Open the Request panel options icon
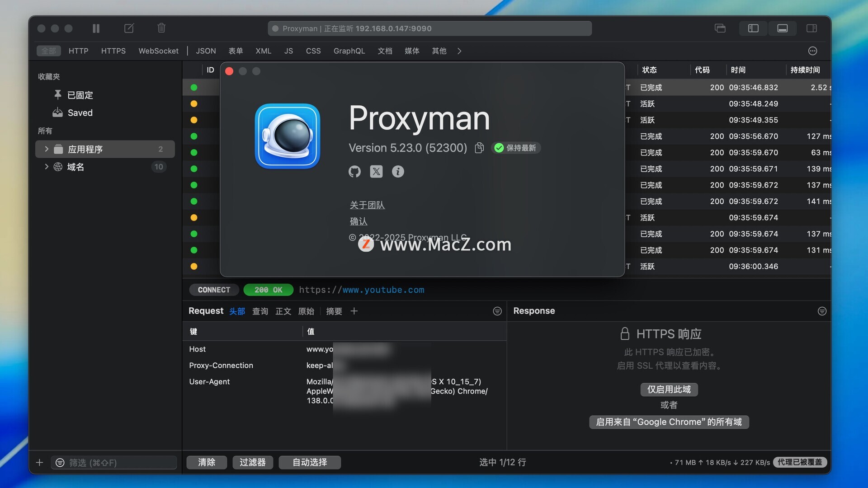The width and height of the screenshot is (868, 488). [497, 311]
